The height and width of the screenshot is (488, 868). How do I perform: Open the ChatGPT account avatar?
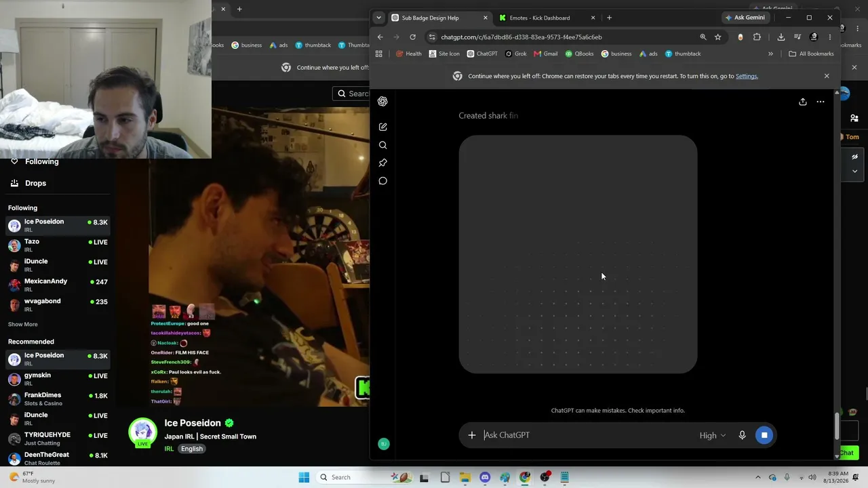[384, 444]
